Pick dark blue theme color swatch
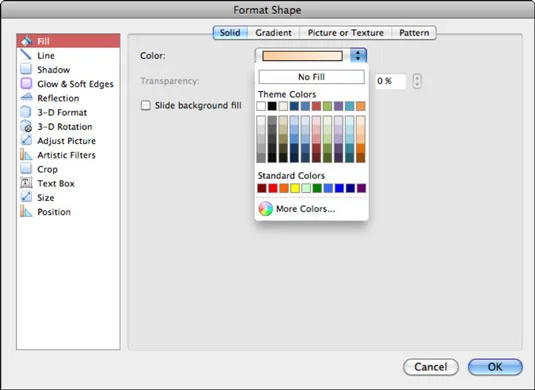535x390 pixels. [x=294, y=106]
